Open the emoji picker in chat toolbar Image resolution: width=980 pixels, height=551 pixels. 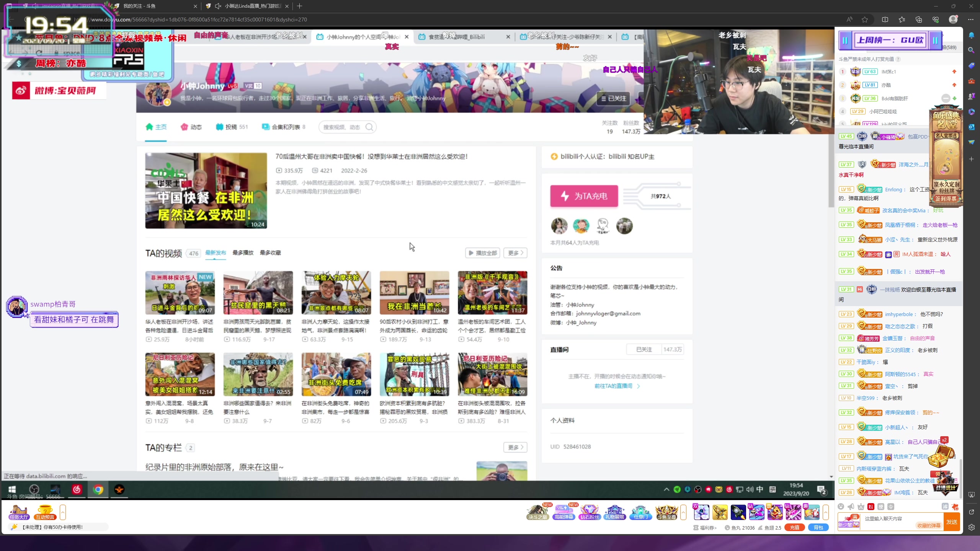pos(841,506)
